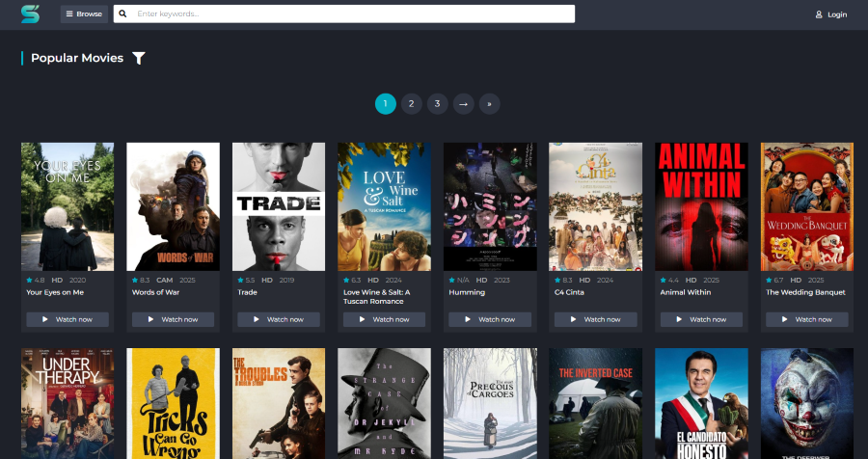Open El Candidato Honesto poster

(x=701, y=404)
